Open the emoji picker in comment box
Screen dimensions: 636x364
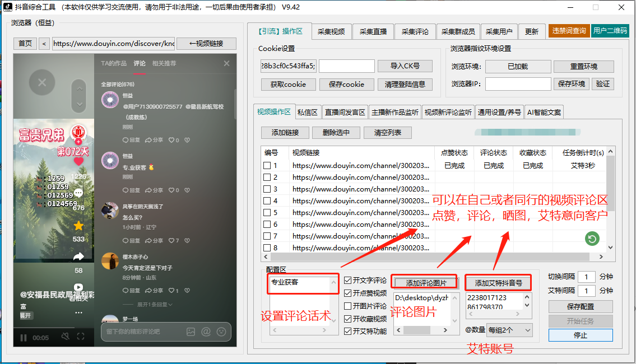click(221, 332)
